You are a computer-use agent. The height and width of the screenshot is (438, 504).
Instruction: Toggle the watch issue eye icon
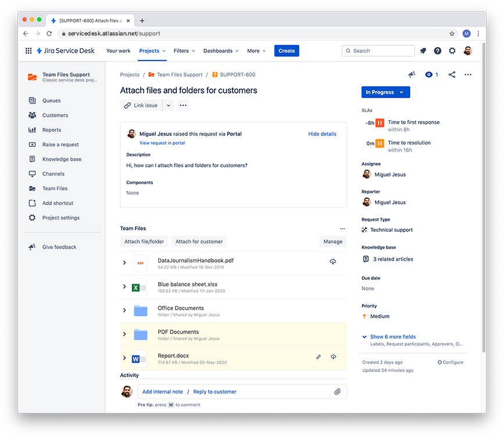[428, 74]
